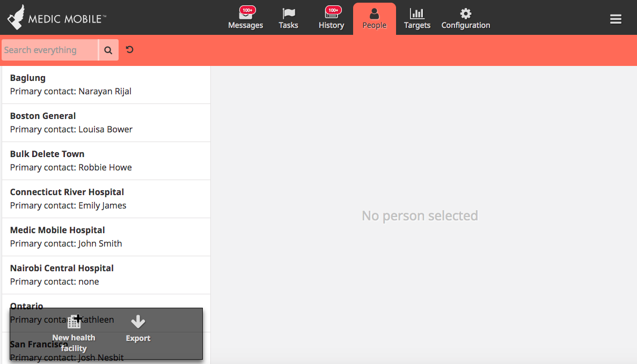Reset the search filter

click(129, 49)
